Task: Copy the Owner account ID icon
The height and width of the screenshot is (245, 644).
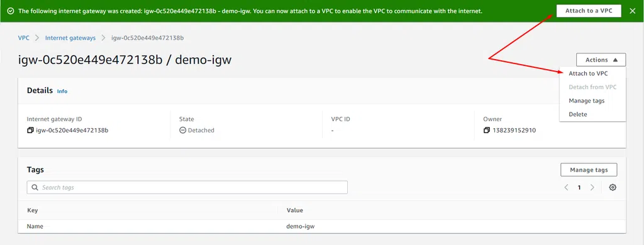Action: [x=487, y=131]
